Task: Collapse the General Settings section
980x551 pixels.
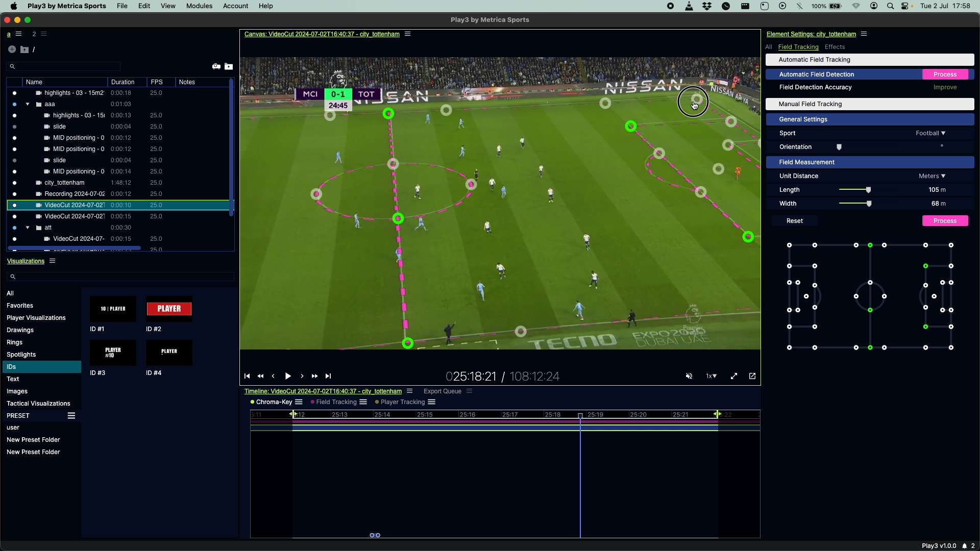Action: [870, 119]
